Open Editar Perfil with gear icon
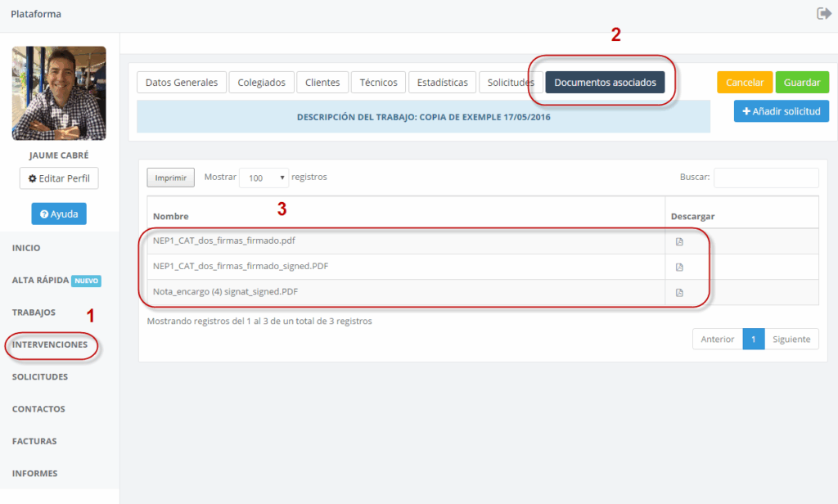This screenshot has width=838, height=504. point(59,178)
